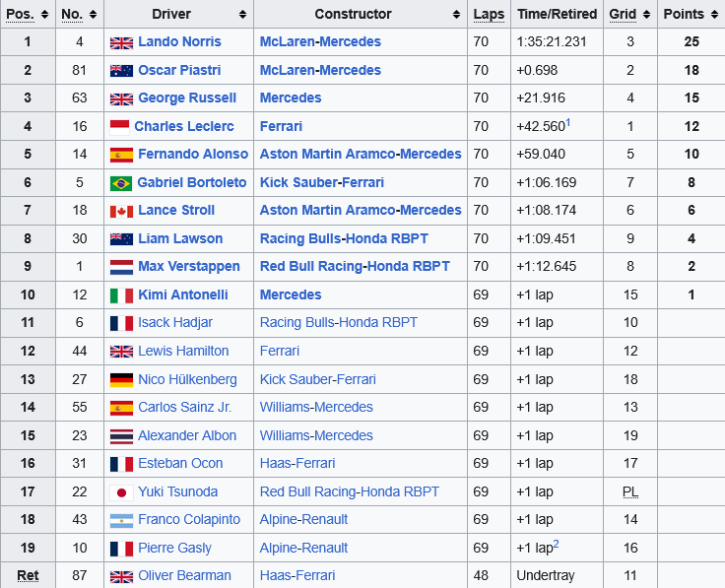
Task: Click the Argentine flag beside Franco Colapinto
Action: tap(121, 520)
